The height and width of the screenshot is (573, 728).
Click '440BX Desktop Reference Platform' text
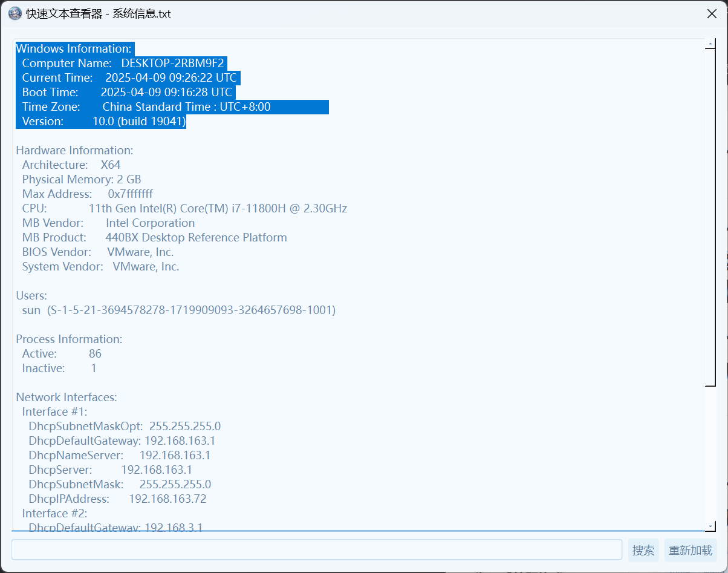(x=197, y=238)
